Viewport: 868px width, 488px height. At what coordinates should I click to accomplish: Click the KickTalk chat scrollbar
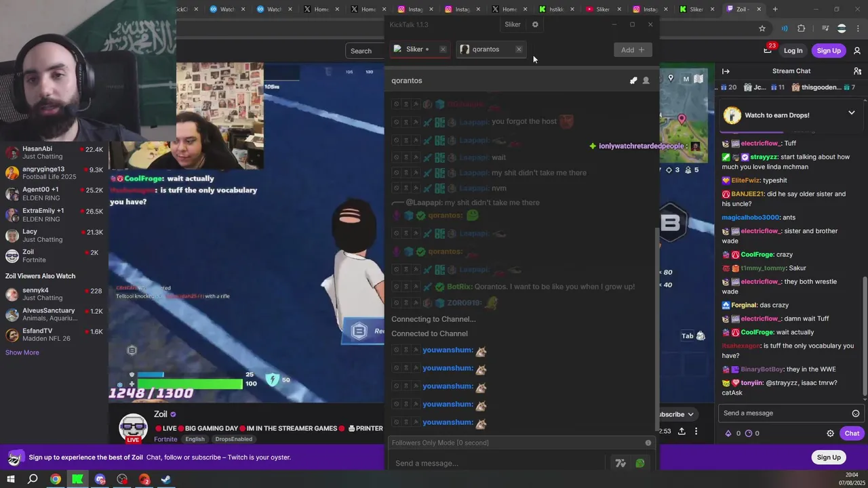point(656,329)
